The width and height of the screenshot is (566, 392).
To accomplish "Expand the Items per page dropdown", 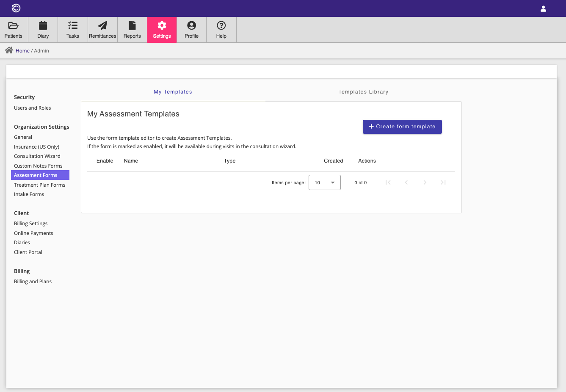I will click(x=325, y=182).
